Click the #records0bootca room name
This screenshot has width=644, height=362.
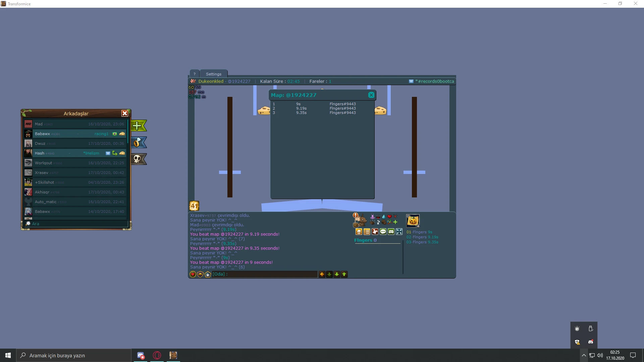[435, 81]
